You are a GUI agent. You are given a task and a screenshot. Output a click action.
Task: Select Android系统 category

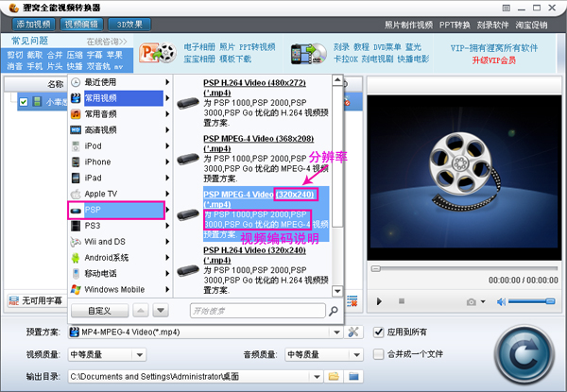click(x=120, y=258)
